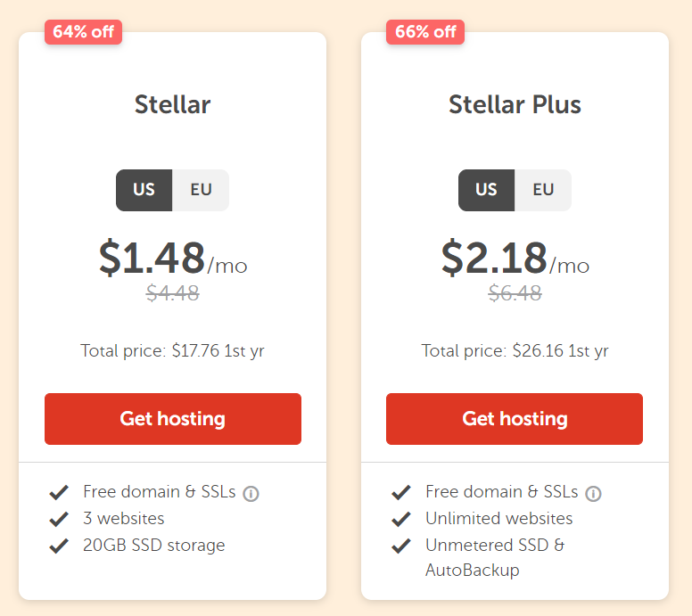The height and width of the screenshot is (616, 692).
Task: Click the Stellar plan title
Action: [173, 104]
